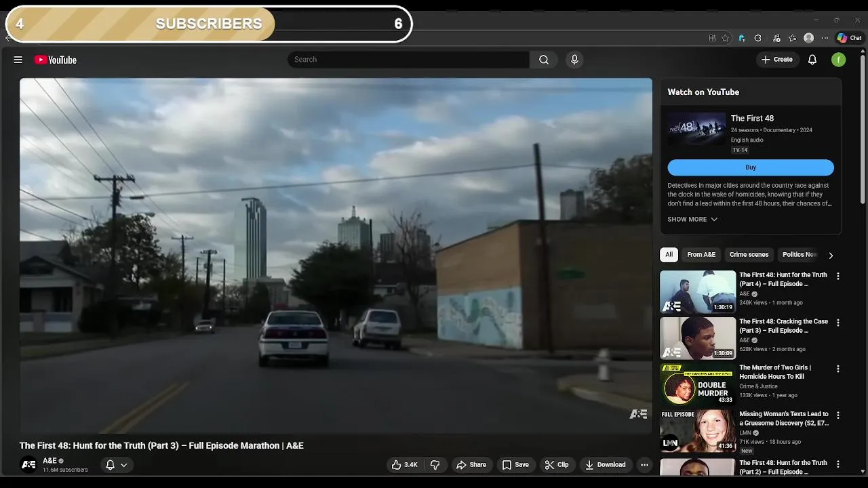This screenshot has width=868, height=488.
Task: Create a clip with the Clip button
Action: [557, 465]
